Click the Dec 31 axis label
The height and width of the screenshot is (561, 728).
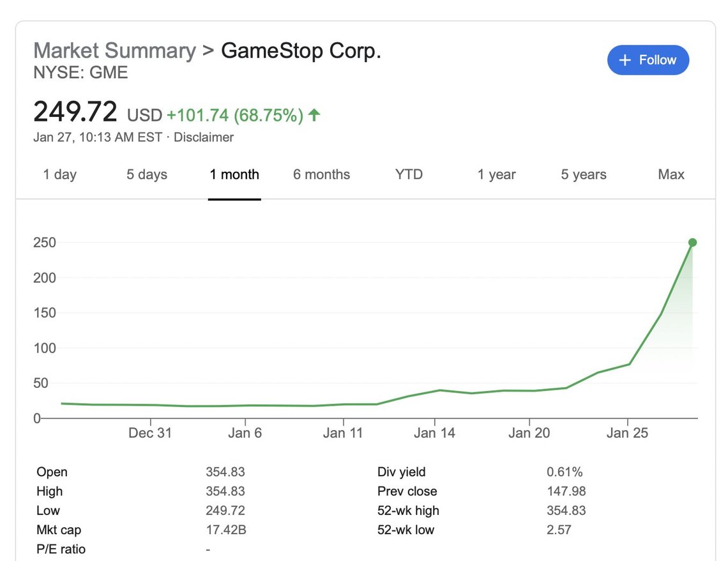150,433
